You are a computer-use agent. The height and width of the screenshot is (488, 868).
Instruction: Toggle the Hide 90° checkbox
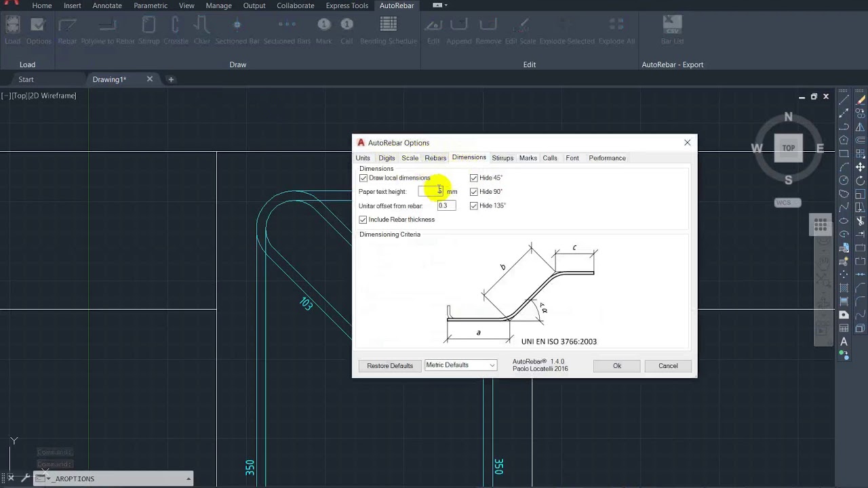[x=474, y=192]
